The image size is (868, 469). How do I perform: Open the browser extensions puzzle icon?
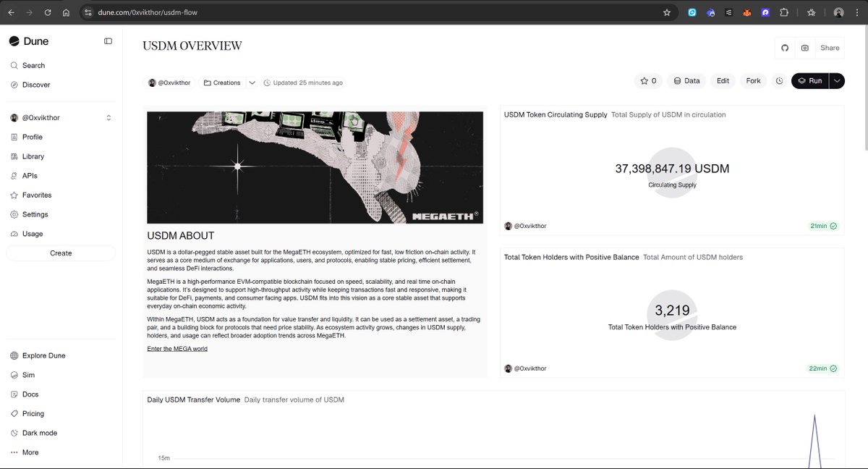coord(784,12)
